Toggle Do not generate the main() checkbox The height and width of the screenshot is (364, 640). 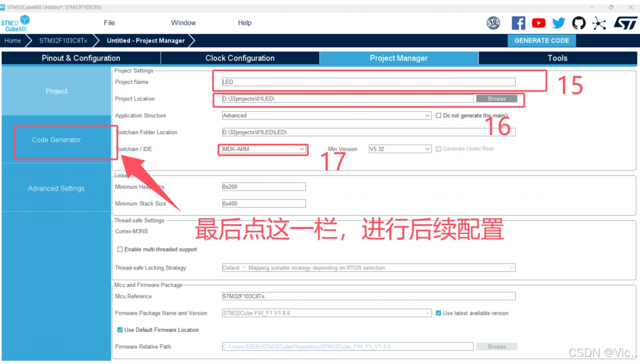coord(439,115)
